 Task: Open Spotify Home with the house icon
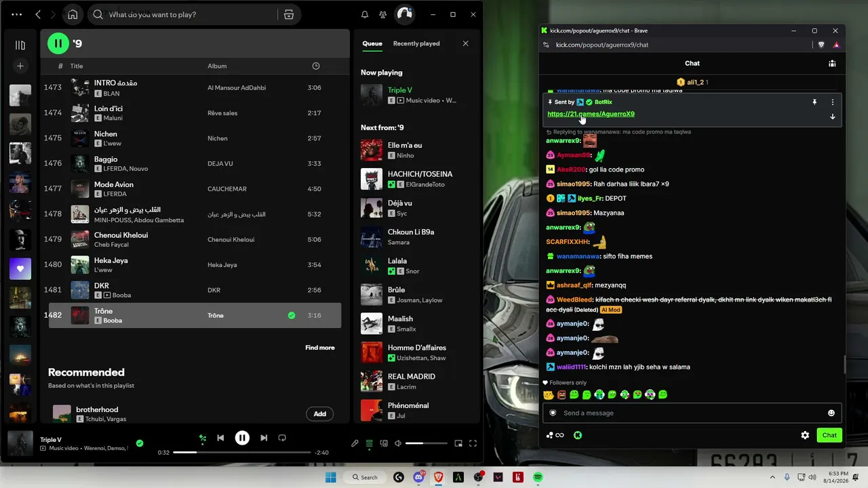[73, 14]
